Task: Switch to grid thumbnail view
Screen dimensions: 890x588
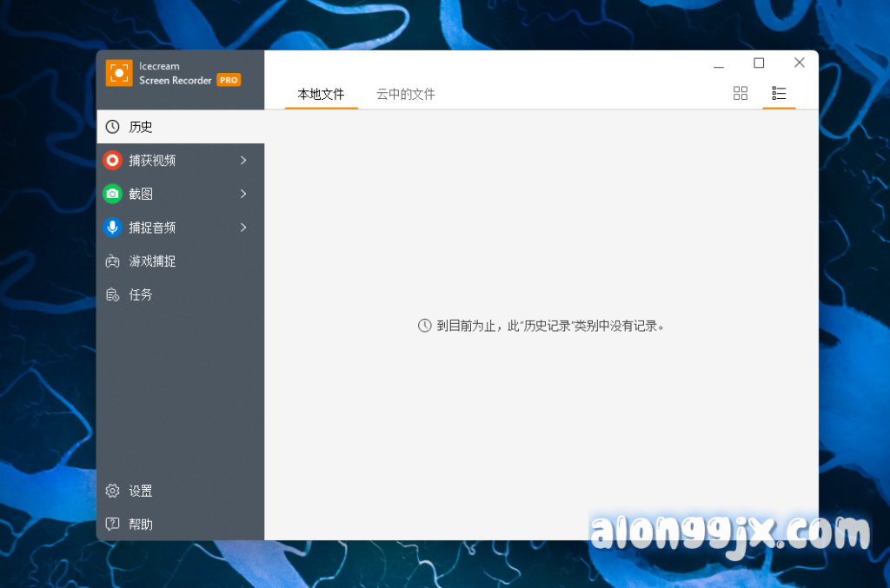Action: [x=741, y=93]
